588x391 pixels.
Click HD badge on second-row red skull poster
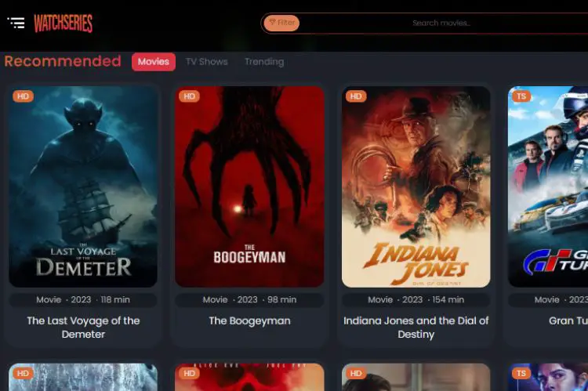pyautogui.click(x=190, y=374)
